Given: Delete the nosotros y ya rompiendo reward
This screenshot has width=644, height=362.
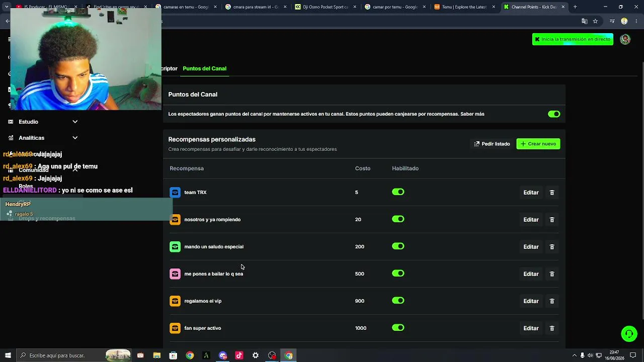Looking at the screenshot, I should pyautogui.click(x=552, y=220).
